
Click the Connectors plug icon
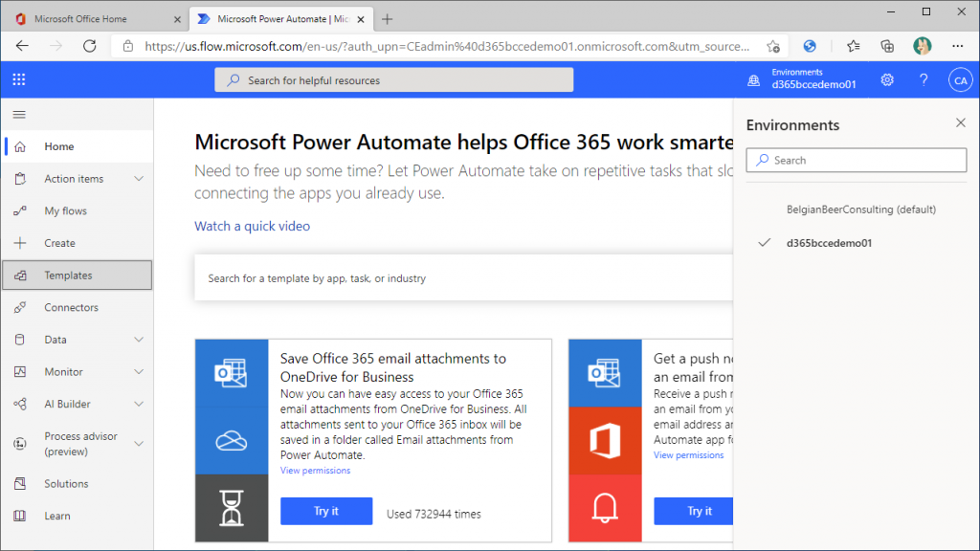tap(20, 307)
